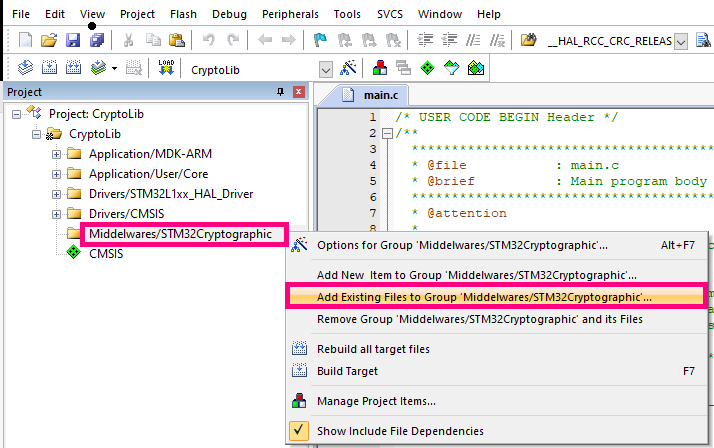Open the Flash menu
The width and height of the screenshot is (714, 448).
[184, 14]
